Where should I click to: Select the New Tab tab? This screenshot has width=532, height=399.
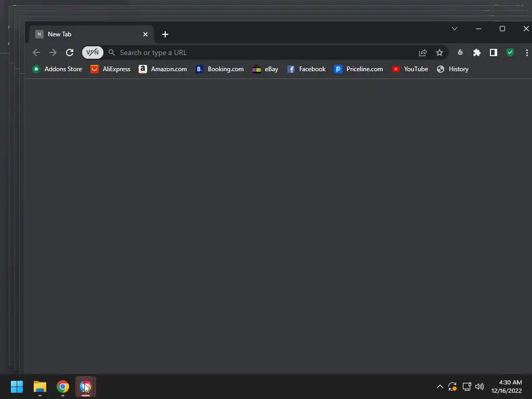[x=91, y=34]
